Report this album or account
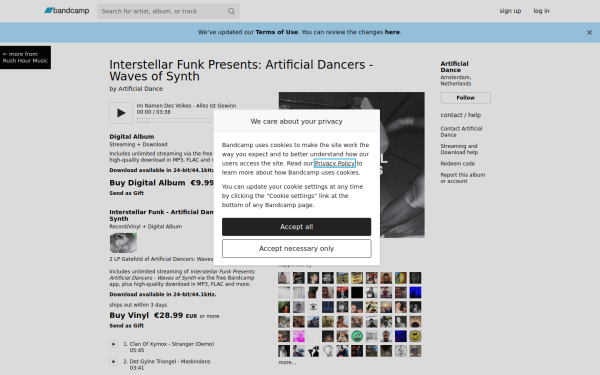Viewport: 600px width, 375px height. [x=463, y=178]
